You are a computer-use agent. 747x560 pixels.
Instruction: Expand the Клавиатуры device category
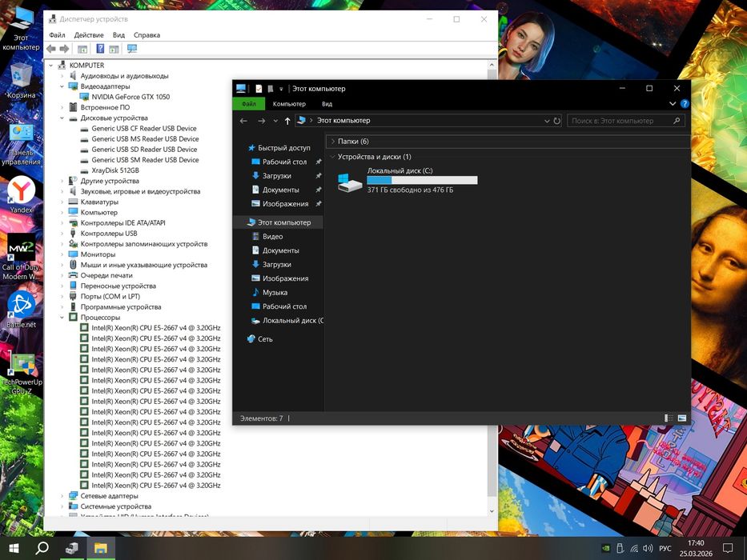point(62,202)
